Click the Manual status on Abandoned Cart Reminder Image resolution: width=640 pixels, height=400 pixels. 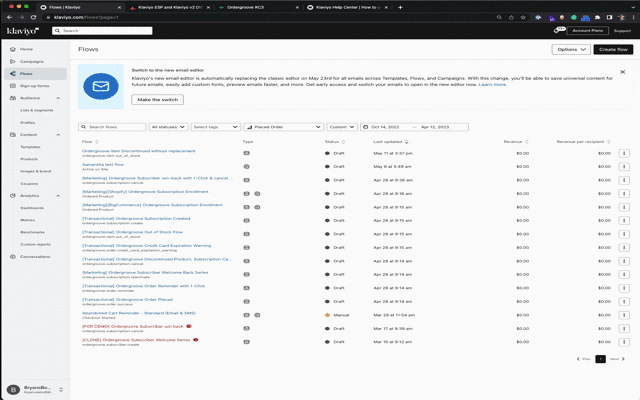(x=337, y=315)
